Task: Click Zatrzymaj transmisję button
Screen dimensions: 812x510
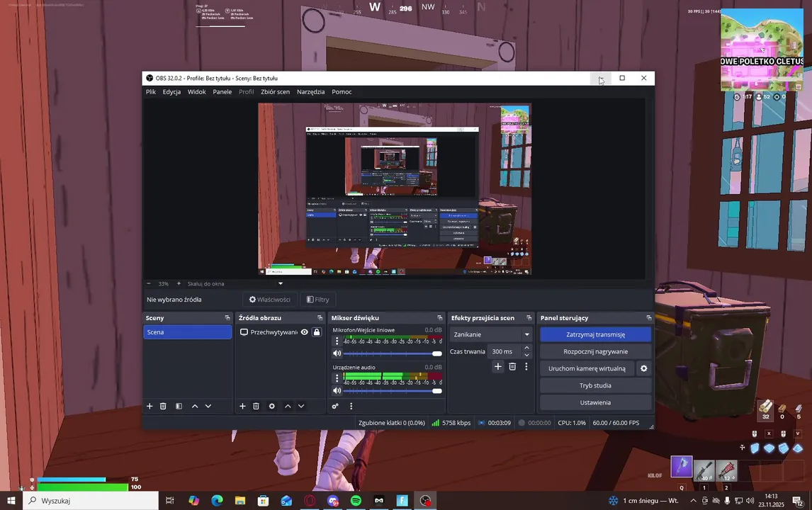Action: (595, 334)
